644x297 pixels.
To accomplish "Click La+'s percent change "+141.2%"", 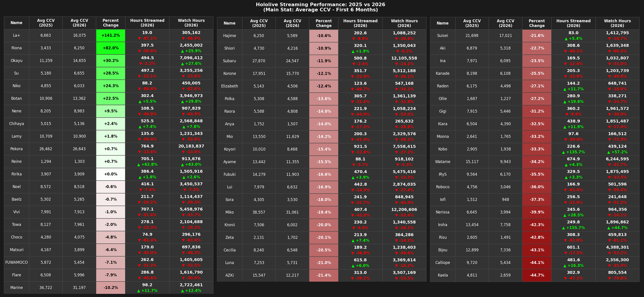I will coord(111,36).
